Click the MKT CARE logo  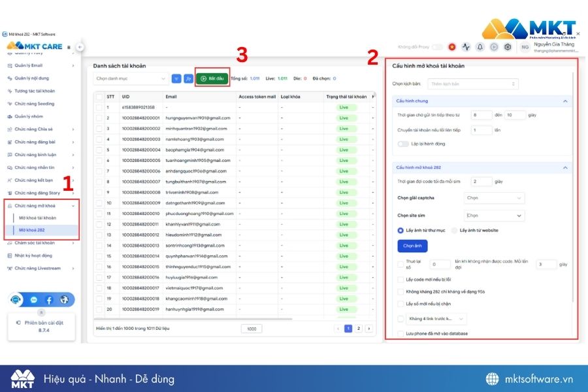click(x=35, y=46)
